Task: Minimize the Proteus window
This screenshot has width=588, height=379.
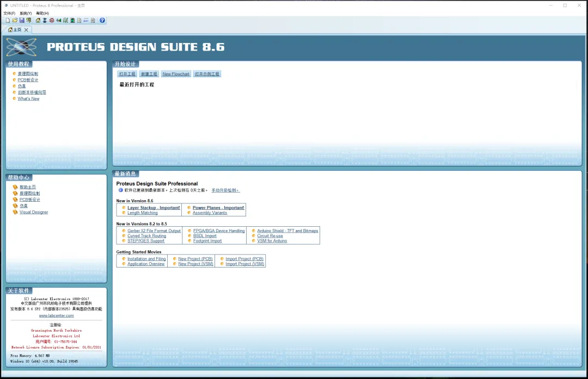Action: point(551,5)
